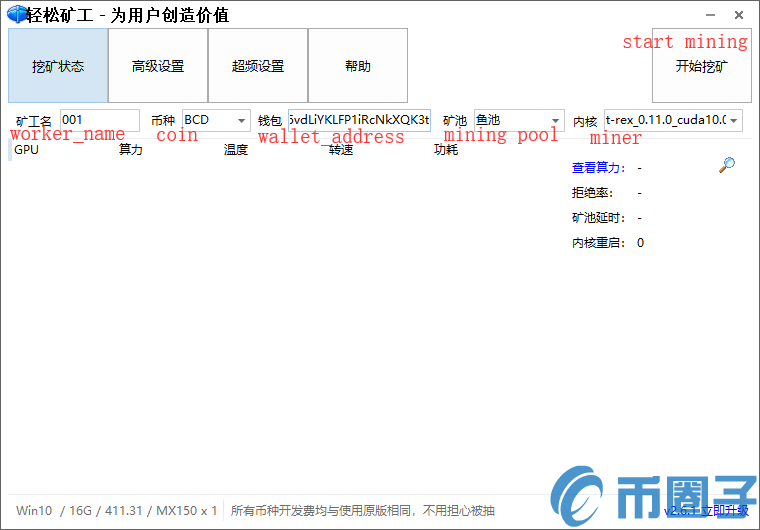Click the 轻松矿工 app icon in title bar
The height and width of the screenshot is (530, 760).
point(17,14)
